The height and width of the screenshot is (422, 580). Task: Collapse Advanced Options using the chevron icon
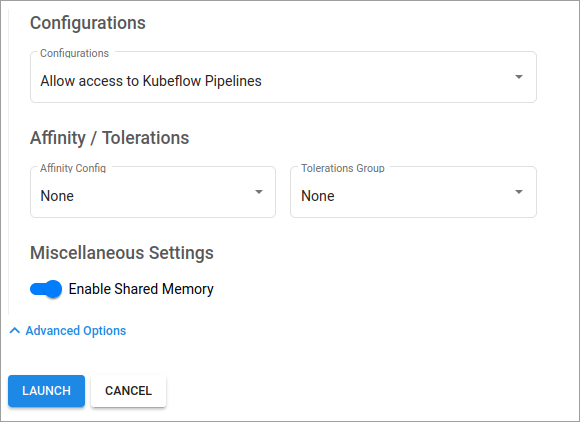[14, 330]
